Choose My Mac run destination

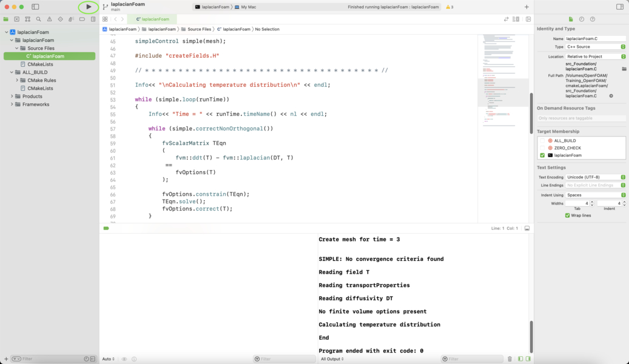(246, 7)
